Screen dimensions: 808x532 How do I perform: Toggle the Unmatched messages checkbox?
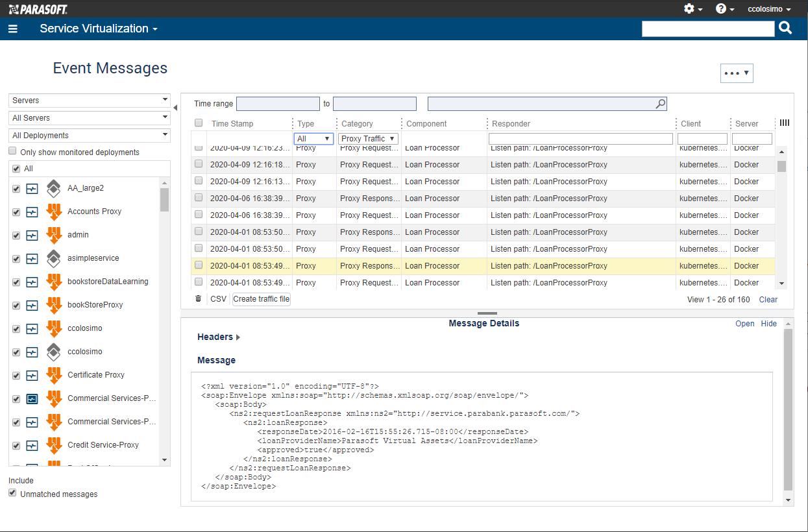click(x=12, y=493)
